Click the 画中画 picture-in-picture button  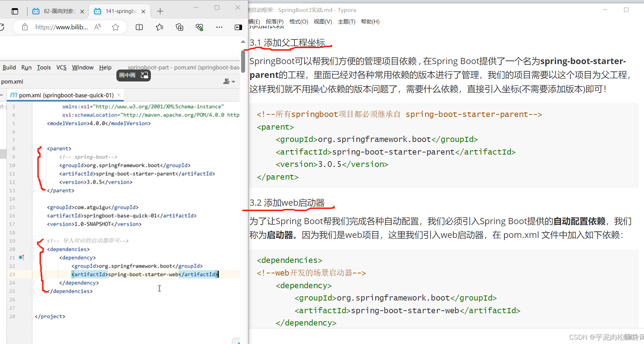click(x=133, y=75)
